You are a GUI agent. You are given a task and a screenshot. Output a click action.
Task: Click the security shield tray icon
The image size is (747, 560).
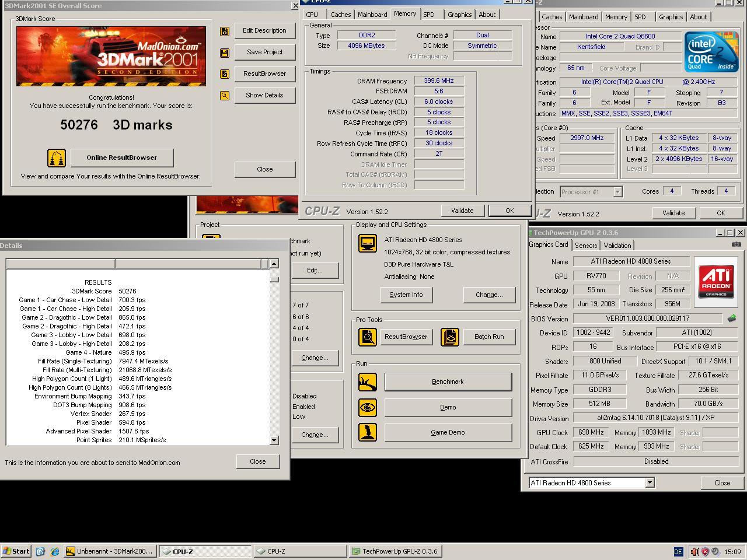coord(705,551)
